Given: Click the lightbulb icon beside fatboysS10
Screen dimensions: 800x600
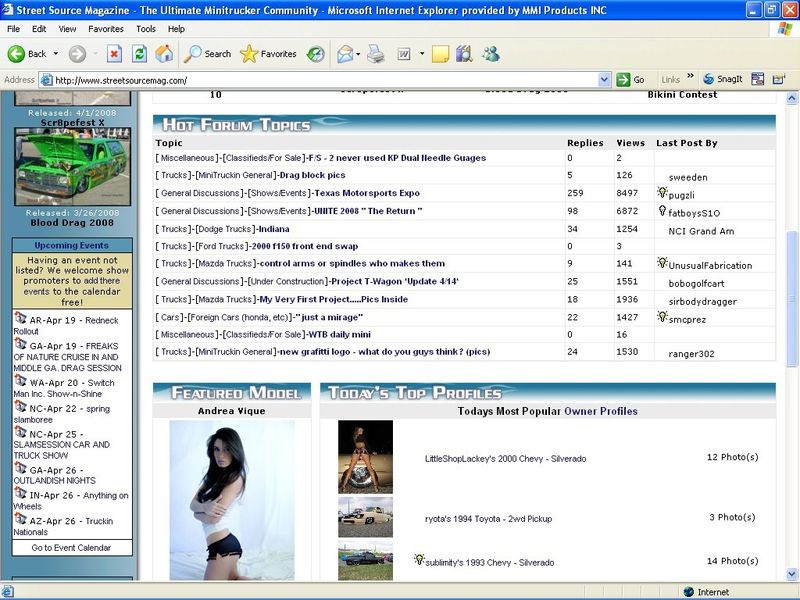Looking at the screenshot, I should [662, 210].
